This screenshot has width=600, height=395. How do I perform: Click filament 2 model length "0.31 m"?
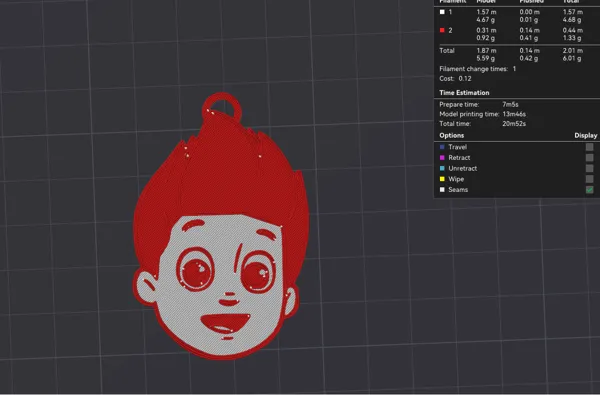pyautogui.click(x=486, y=30)
